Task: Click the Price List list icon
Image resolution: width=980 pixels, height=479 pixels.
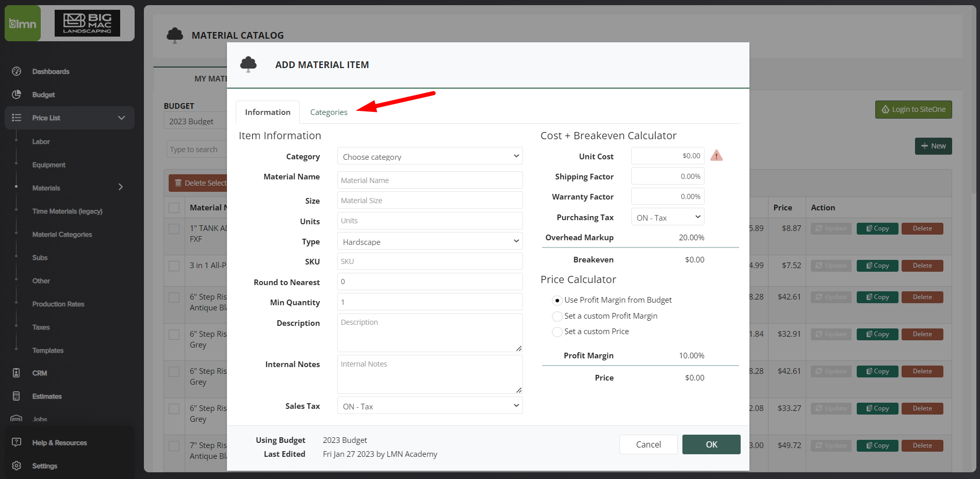Action: tap(17, 118)
